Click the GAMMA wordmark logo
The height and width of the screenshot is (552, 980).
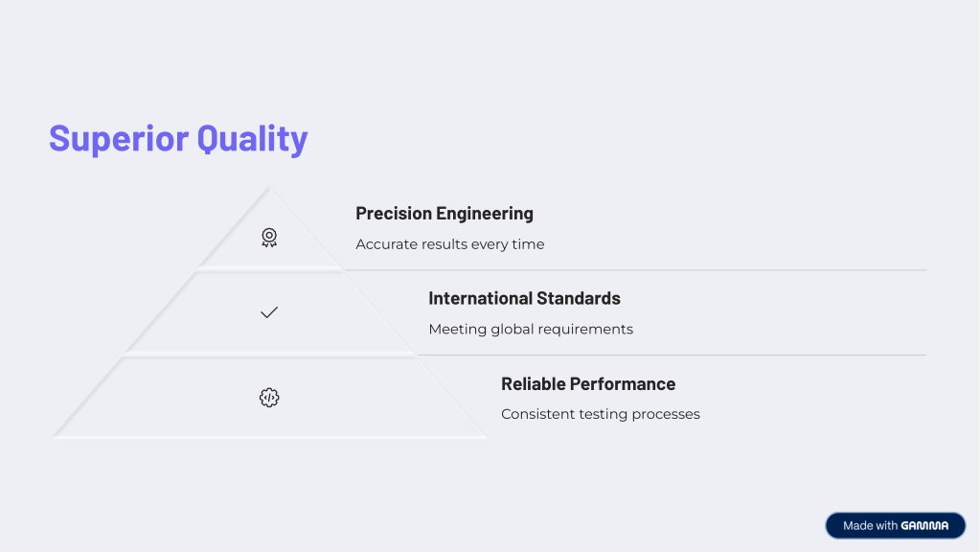(924, 526)
